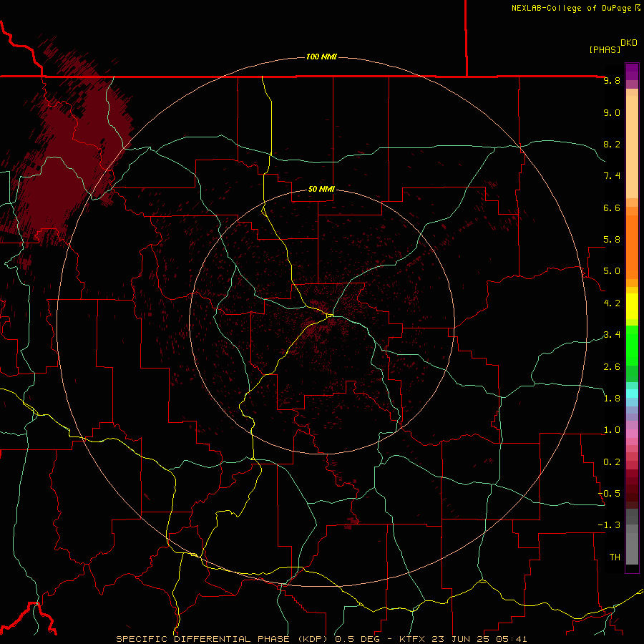This screenshot has height=644, width=644.
Task: Click the KTFX radar site identifier
Action: click(x=412, y=639)
